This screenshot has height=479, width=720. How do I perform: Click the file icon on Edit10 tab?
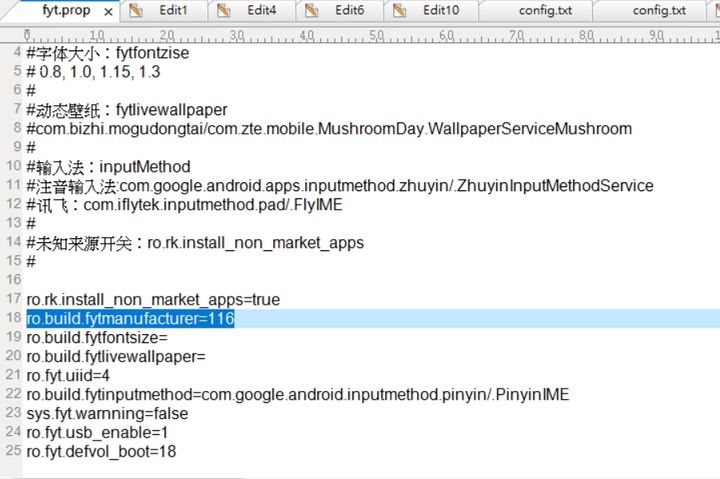point(400,11)
